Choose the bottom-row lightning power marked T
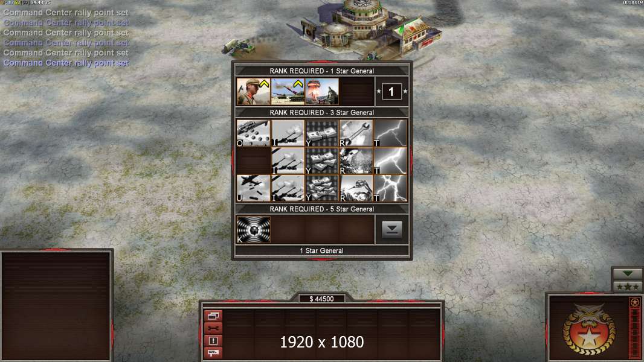 coord(390,188)
